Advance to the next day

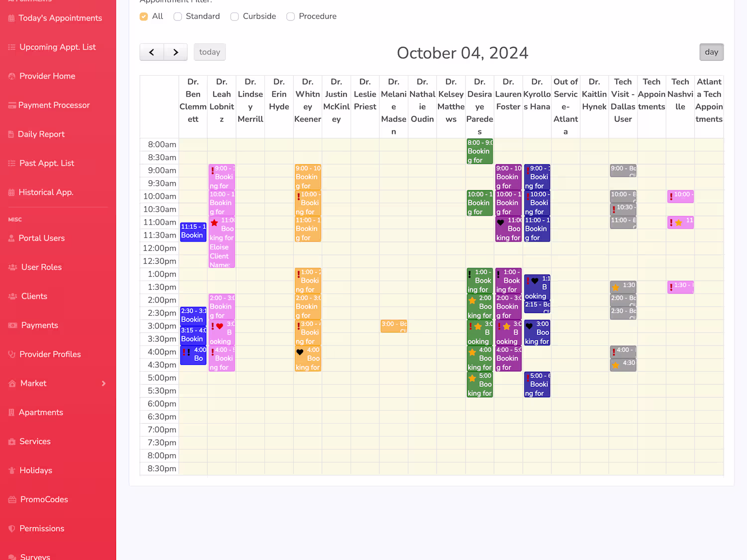point(176,52)
